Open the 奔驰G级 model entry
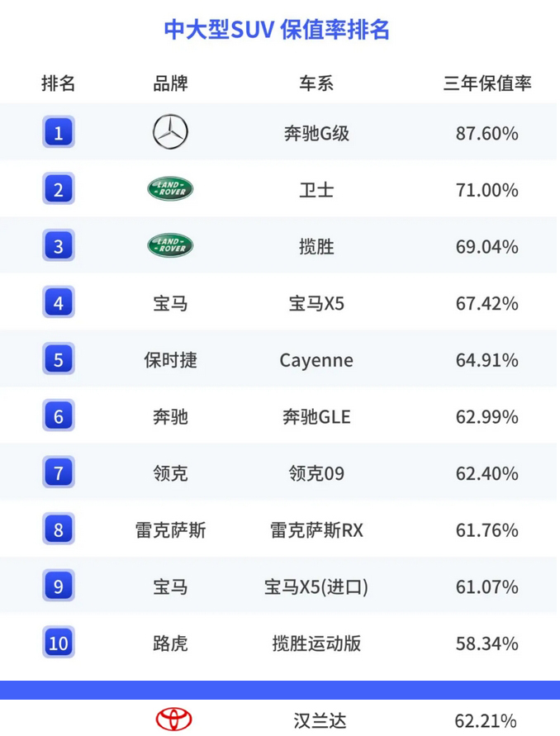 point(316,133)
